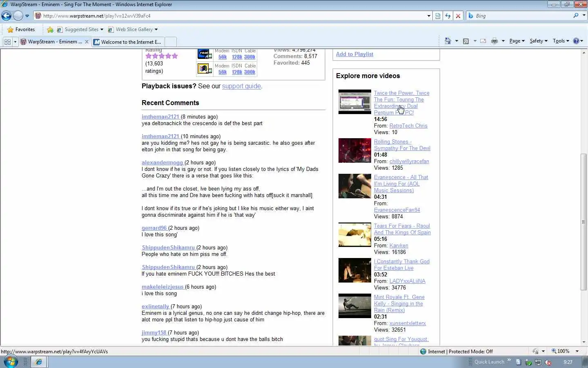The image size is (588, 368).
Task: Open the Favorites star button
Action: (21, 29)
